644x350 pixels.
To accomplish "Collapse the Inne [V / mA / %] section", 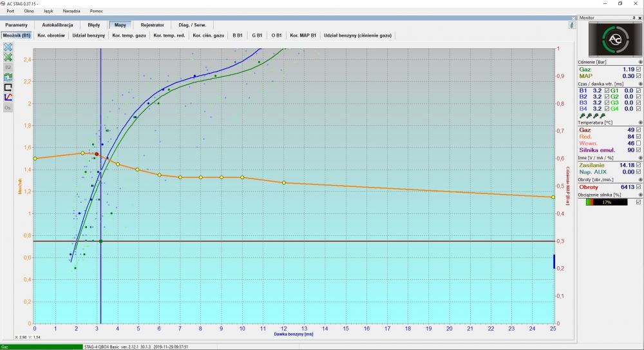I will point(640,158).
